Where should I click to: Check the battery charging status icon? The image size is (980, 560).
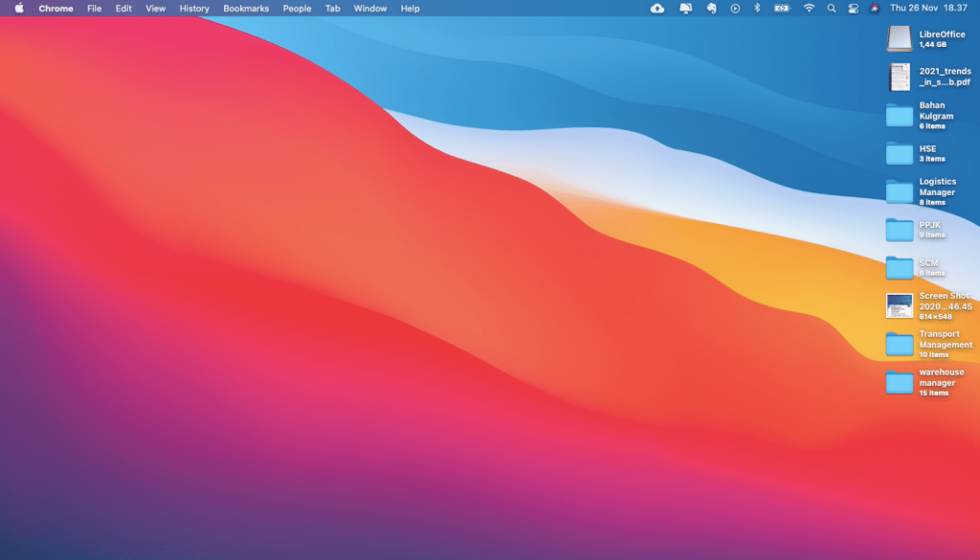781,8
